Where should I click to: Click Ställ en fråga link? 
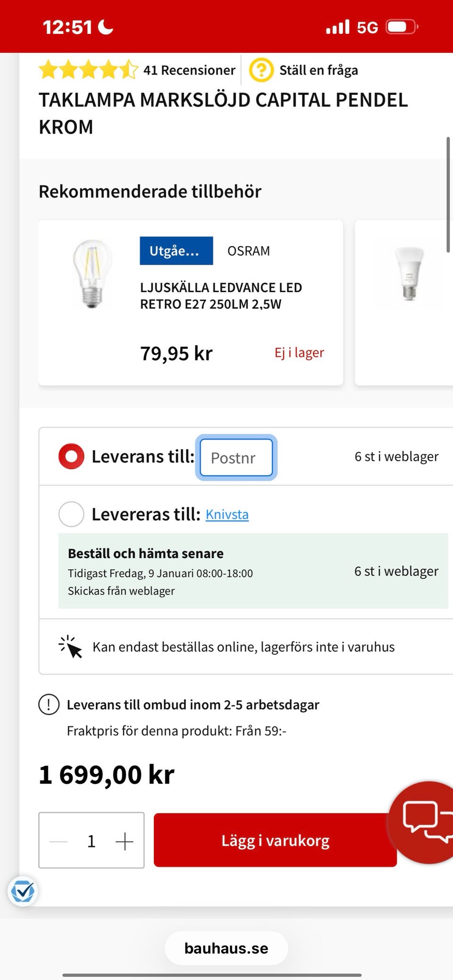pyautogui.click(x=319, y=70)
